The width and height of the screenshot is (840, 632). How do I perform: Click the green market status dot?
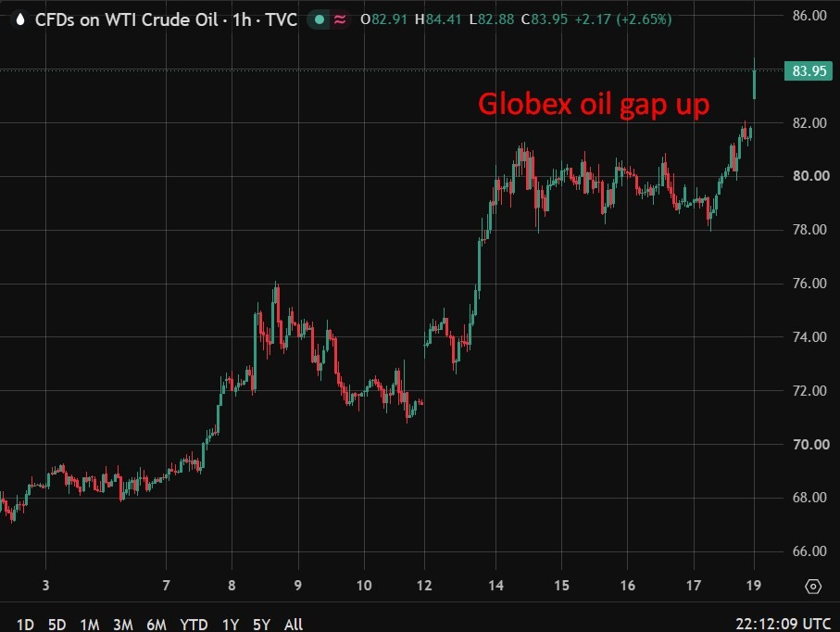(320, 19)
